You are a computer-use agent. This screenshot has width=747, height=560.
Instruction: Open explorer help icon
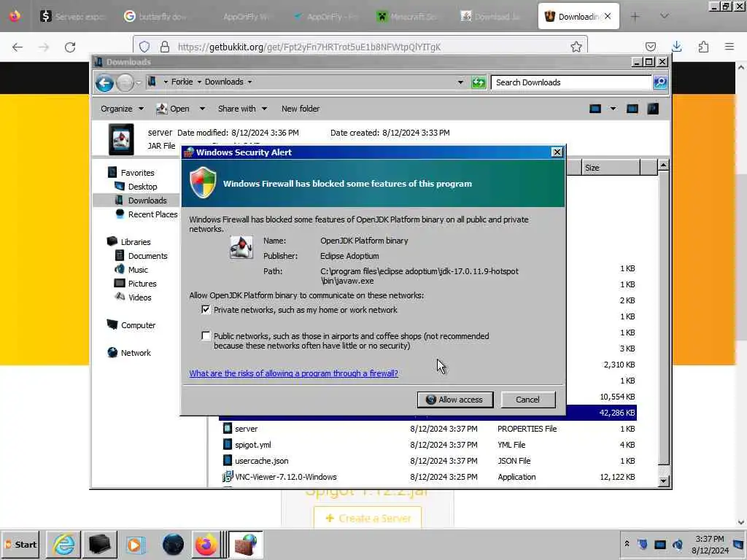coord(653,109)
